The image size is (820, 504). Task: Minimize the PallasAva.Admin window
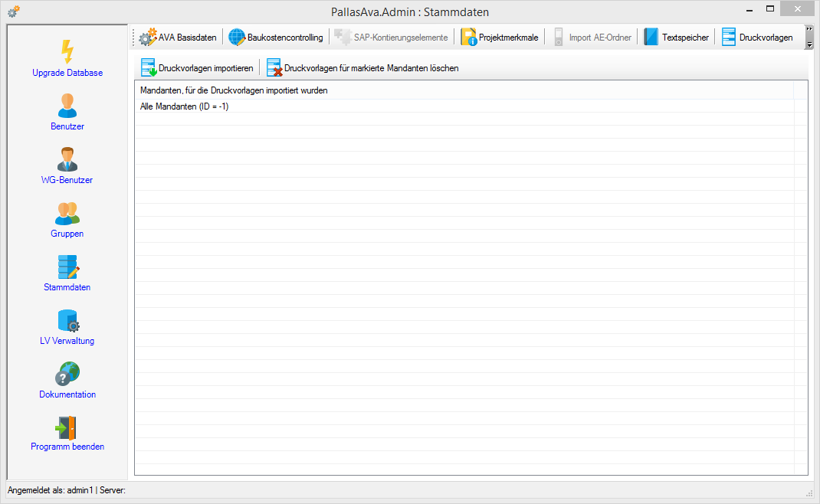tap(749, 9)
